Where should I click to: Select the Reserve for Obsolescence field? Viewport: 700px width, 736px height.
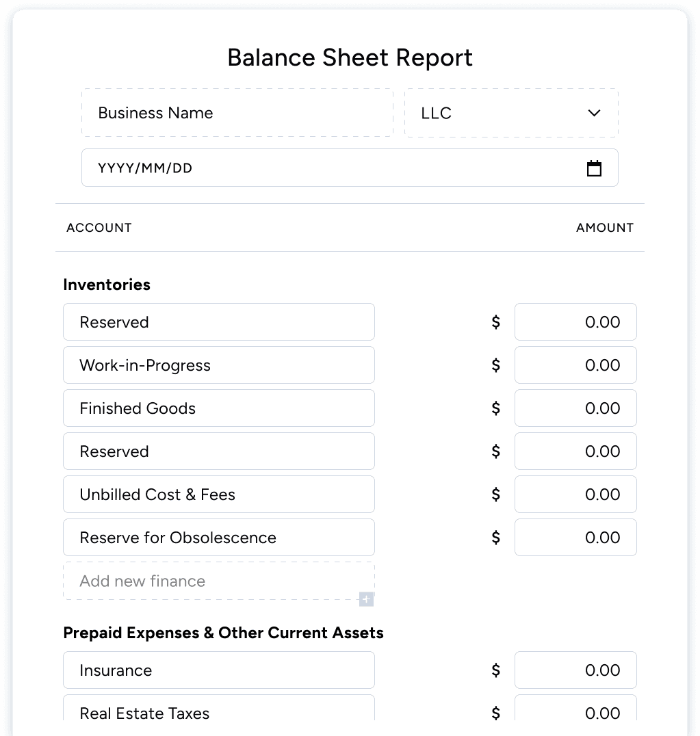tap(218, 537)
